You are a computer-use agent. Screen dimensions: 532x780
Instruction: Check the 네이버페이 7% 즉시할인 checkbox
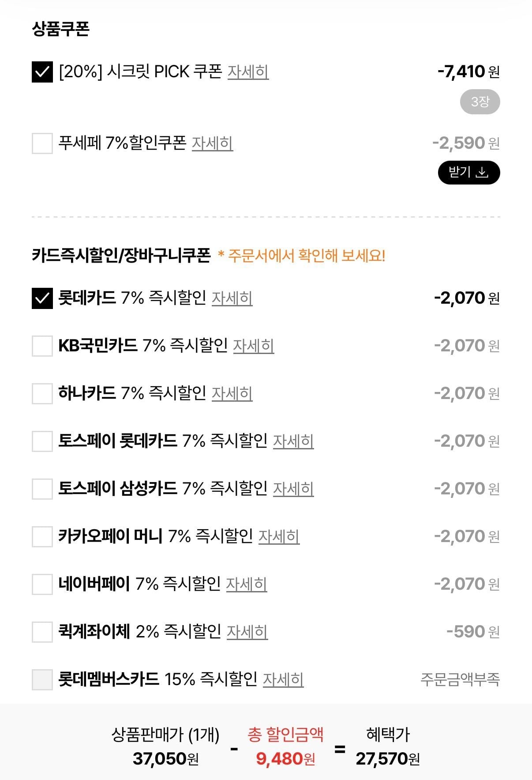(x=42, y=584)
